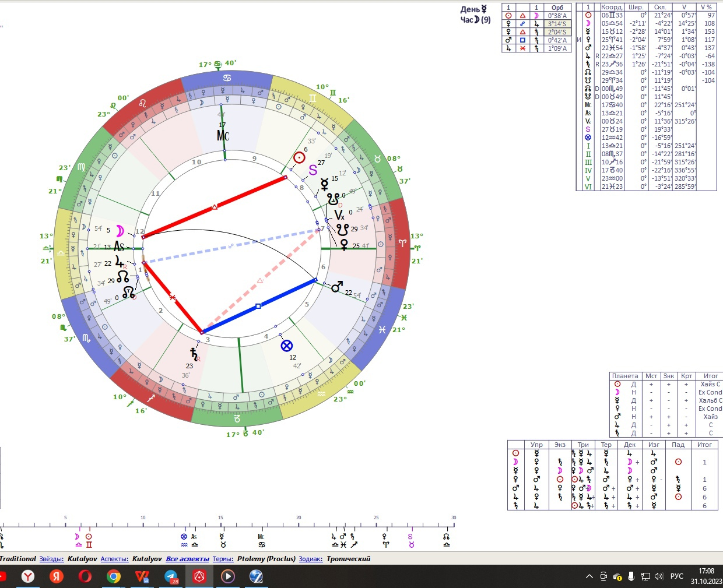Click the Зодиак link in status bar

click(310, 559)
